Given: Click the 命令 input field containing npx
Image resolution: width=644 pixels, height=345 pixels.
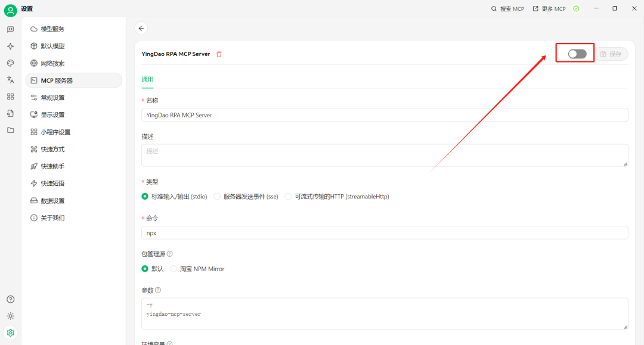Looking at the screenshot, I should [385, 233].
